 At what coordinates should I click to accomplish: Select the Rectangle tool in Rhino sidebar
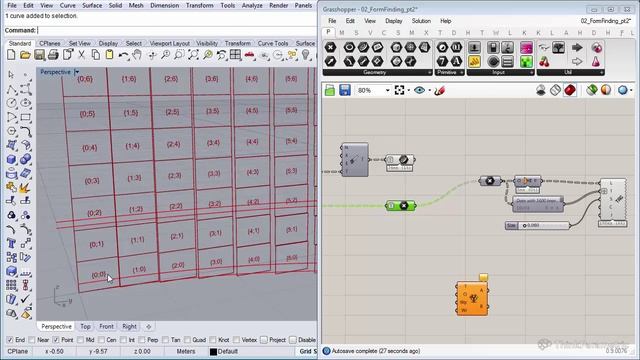click(x=25, y=118)
